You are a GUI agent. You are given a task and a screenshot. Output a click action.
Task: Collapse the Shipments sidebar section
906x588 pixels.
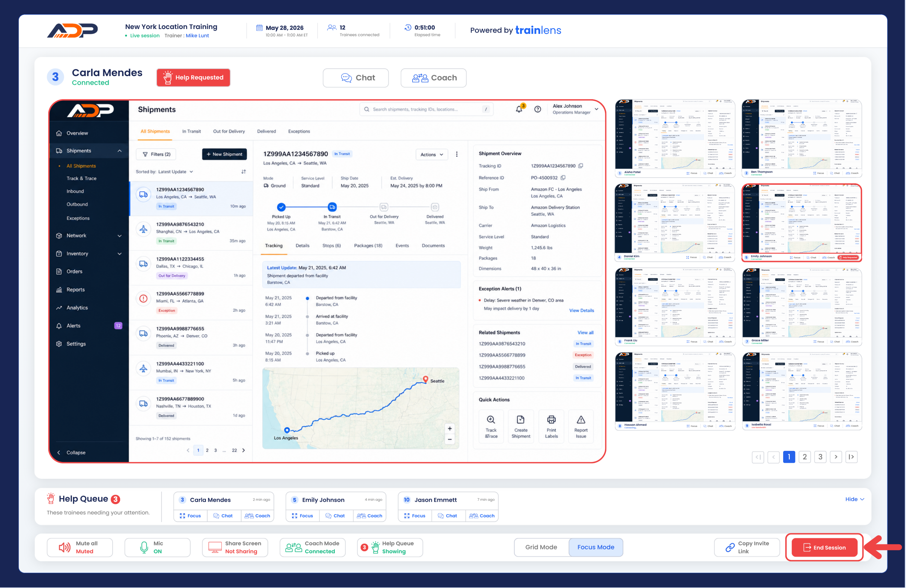(x=89, y=151)
